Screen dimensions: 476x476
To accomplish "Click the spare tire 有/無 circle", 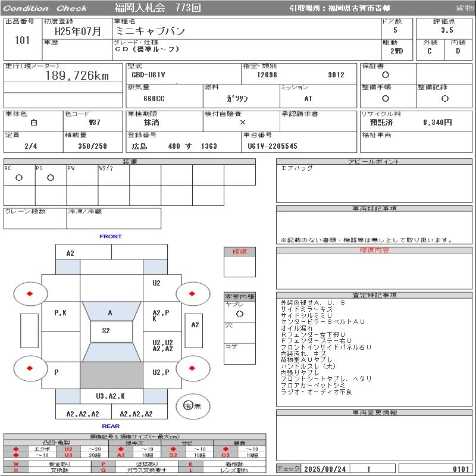I will coord(189,405).
